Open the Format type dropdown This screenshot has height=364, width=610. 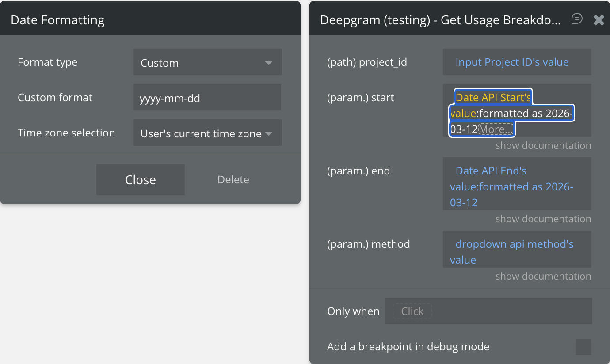coord(207,62)
